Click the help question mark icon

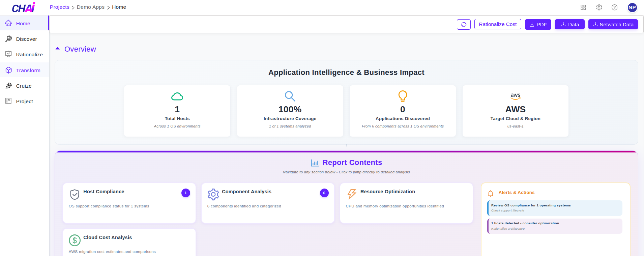pos(614,7)
